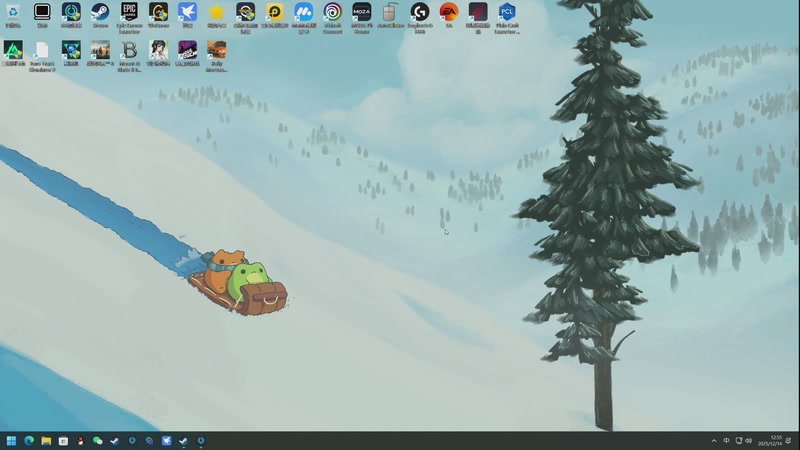Switch the Chinese IME input mode indicator

[x=726, y=441]
